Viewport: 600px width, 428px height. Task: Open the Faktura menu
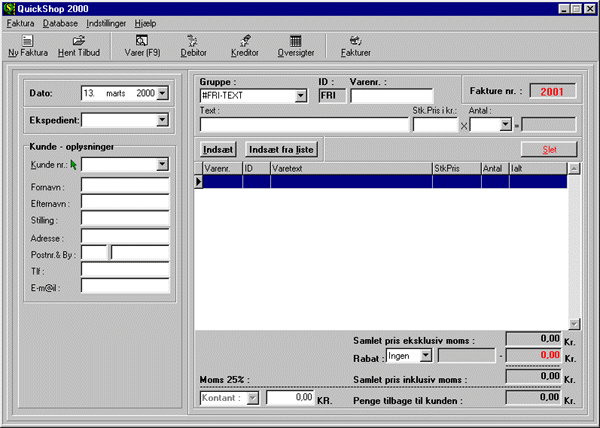(20, 23)
